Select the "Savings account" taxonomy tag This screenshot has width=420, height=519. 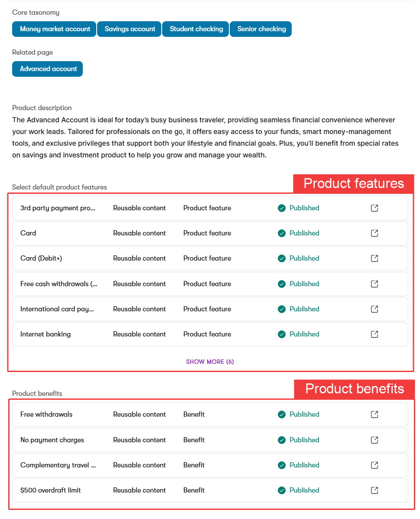tap(129, 29)
